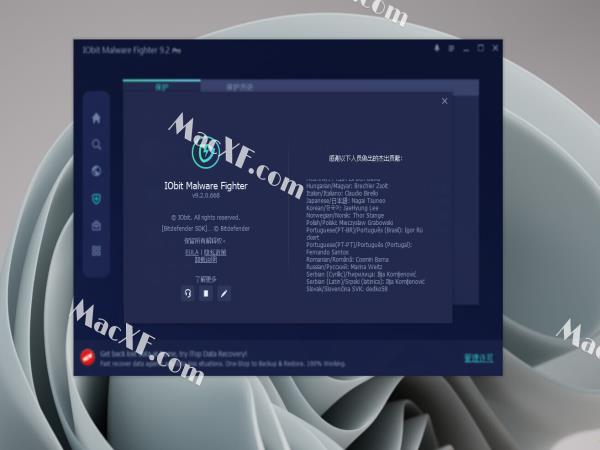
Task: Open the options menu icon in title bar
Action: [452, 49]
